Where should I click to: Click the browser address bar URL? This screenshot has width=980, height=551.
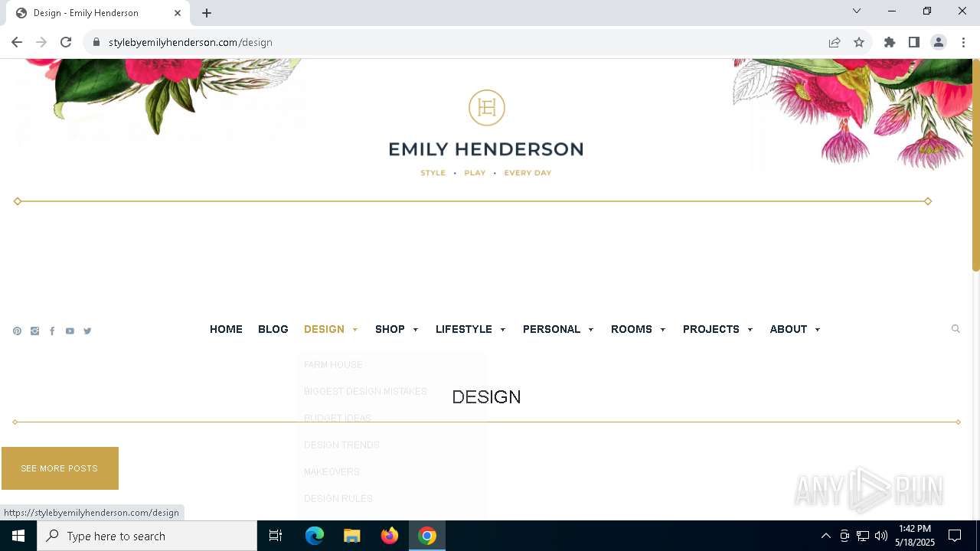[191, 42]
